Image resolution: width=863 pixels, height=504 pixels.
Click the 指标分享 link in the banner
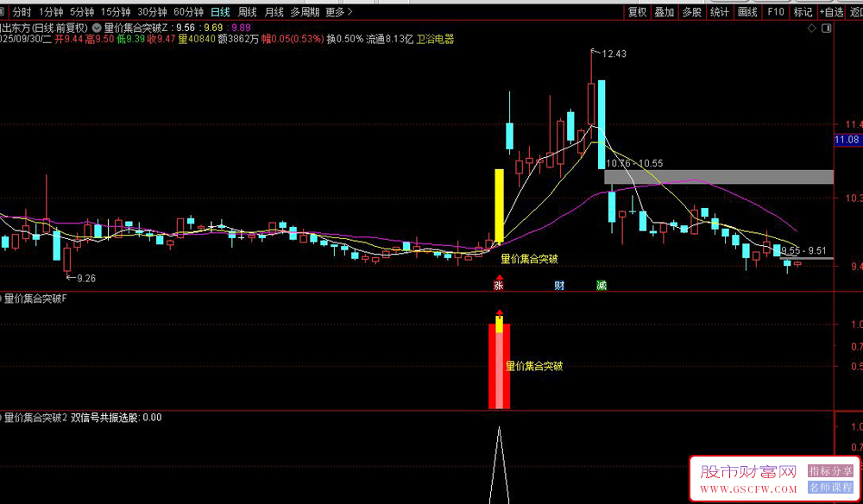[x=830, y=471]
